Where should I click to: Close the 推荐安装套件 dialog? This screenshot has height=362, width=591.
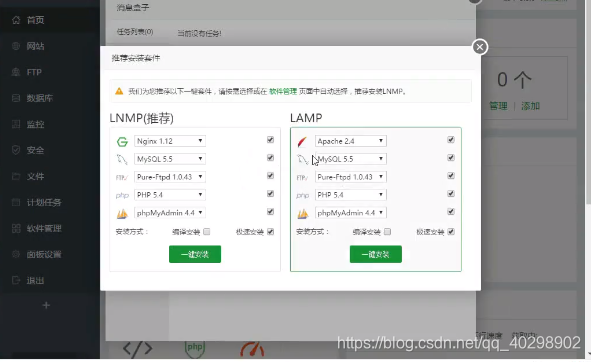[479, 47]
